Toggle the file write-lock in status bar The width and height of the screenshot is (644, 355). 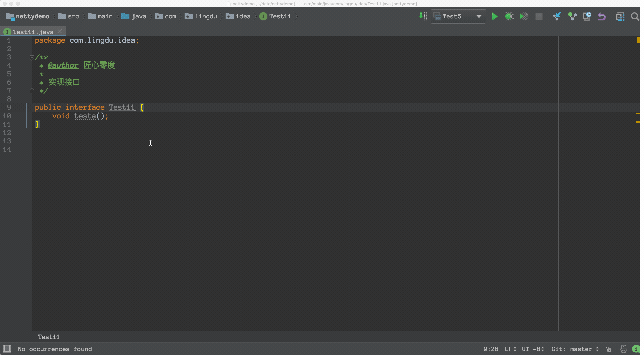coord(609,349)
